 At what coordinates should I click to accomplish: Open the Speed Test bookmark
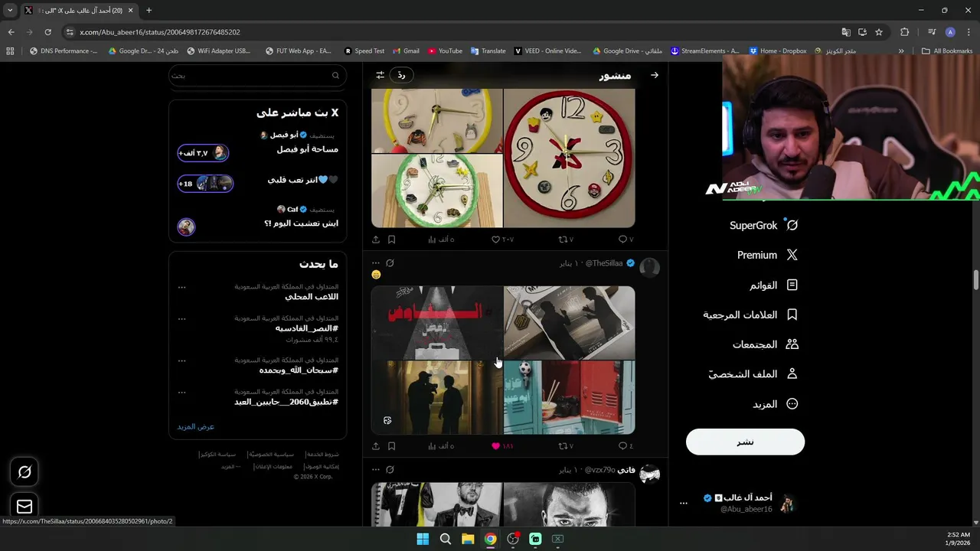[364, 51]
